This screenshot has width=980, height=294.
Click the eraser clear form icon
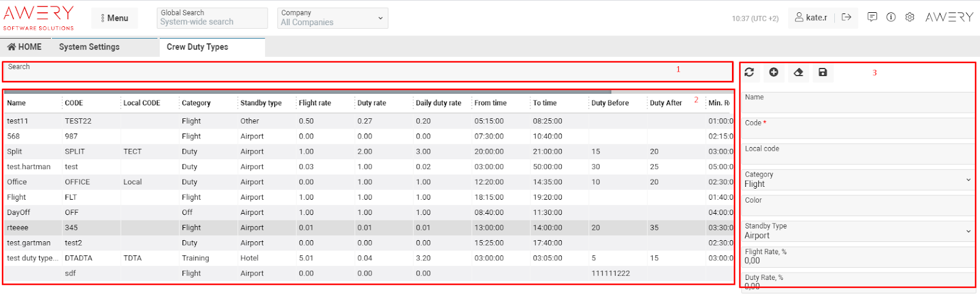pyautogui.click(x=798, y=73)
